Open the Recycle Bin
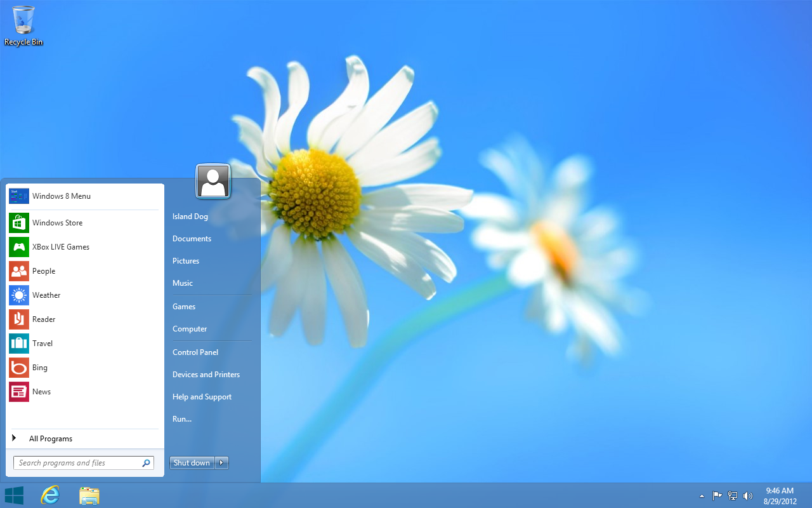The width and height of the screenshot is (812, 508). click(23, 19)
